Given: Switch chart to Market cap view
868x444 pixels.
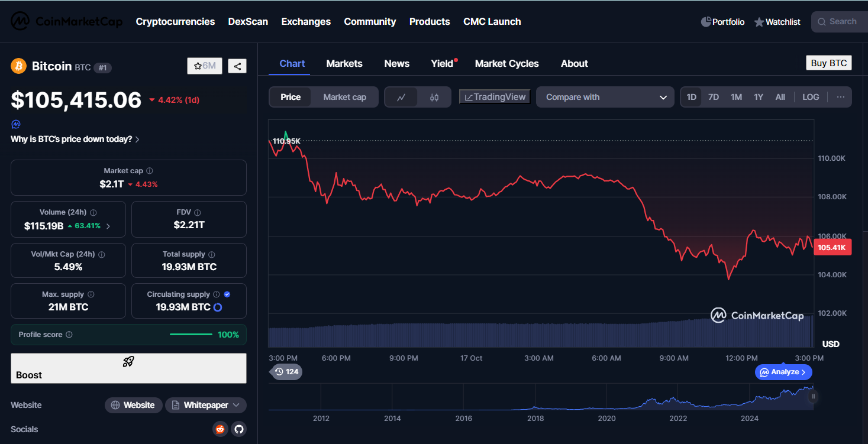Looking at the screenshot, I should click(344, 97).
